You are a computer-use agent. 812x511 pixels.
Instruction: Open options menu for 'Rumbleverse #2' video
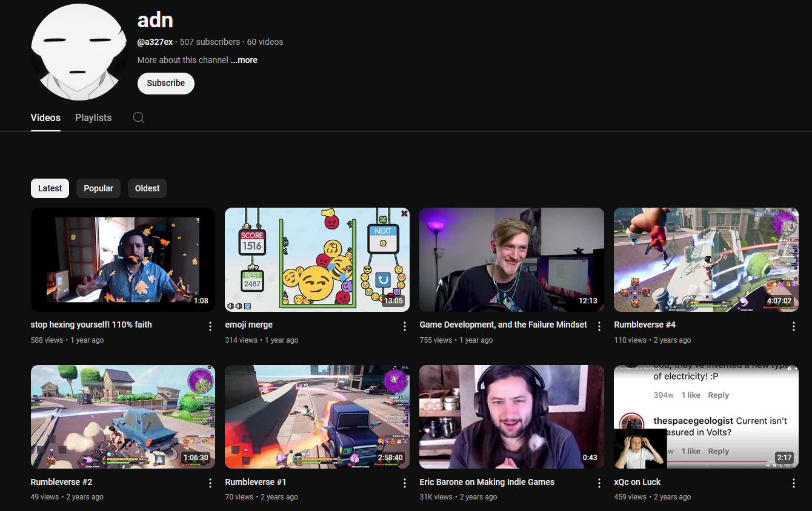[x=210, y=483]
